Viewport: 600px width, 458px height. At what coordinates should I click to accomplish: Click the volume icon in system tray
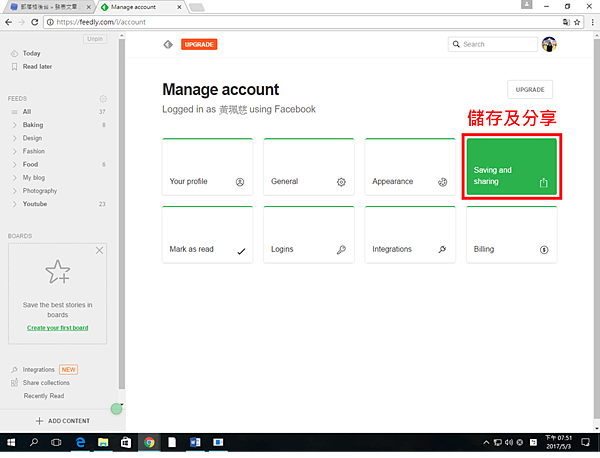(x=509, y=442)
